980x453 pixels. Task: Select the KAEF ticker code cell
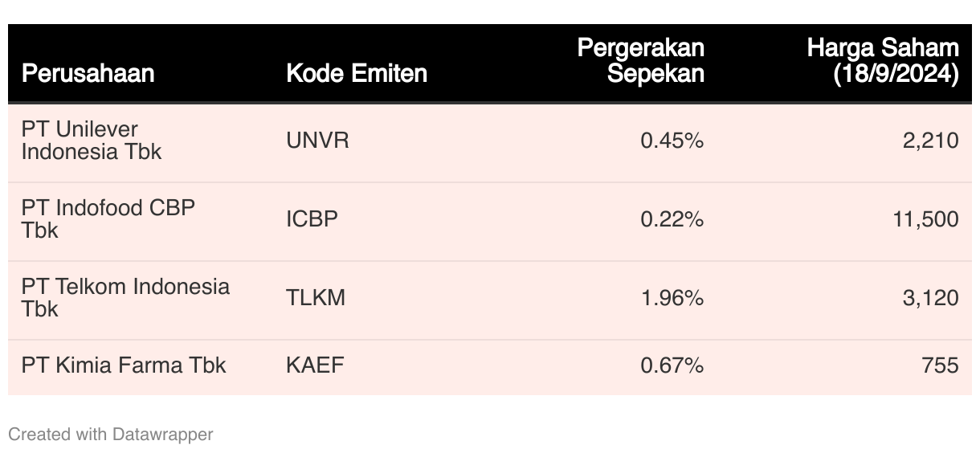click(315, 365)
